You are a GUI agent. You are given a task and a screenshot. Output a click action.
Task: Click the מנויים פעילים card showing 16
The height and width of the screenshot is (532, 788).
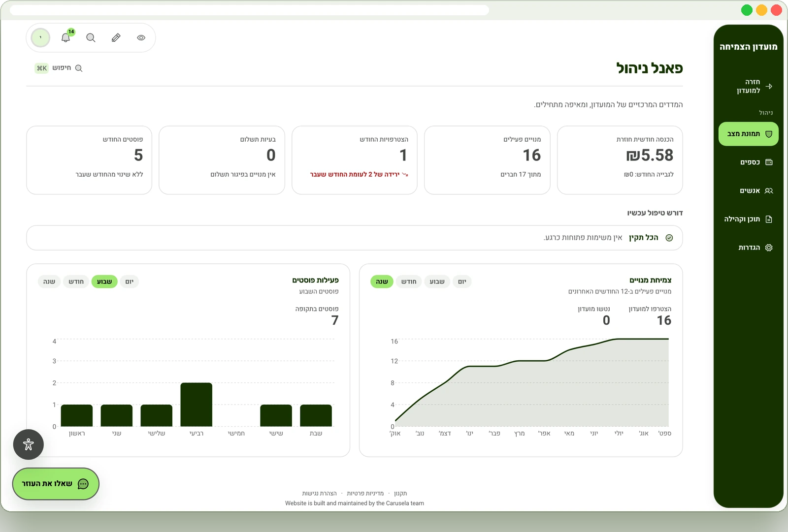coord(487,160)
